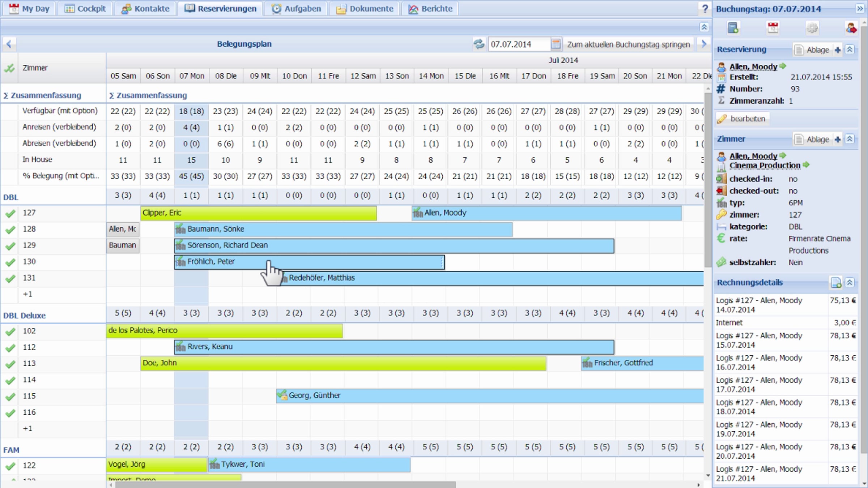Collapse the Rechnungsdetails section
The width and height of the screenshot is (868, 488).
click(x=850, y=282)
